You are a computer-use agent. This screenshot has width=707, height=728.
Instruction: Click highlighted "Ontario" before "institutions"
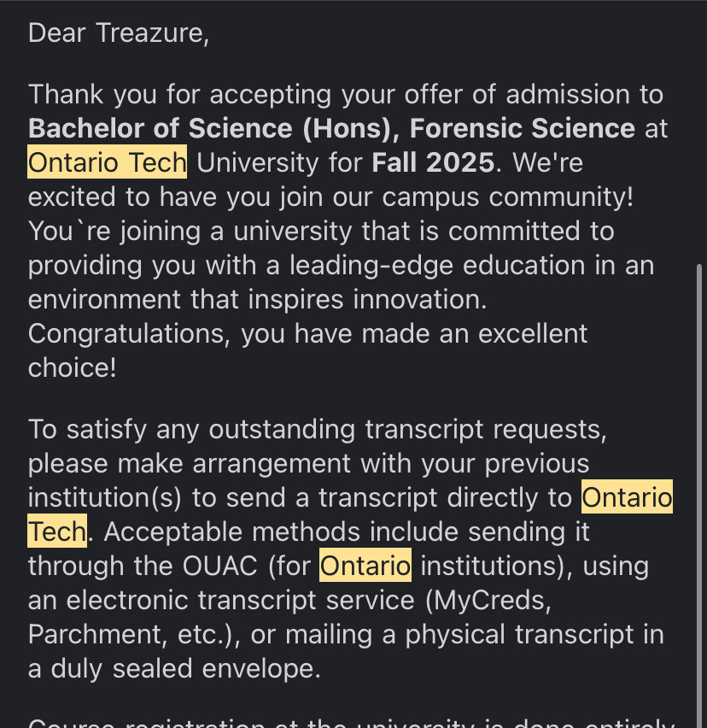pyautogui.click(x=365, y=566)
